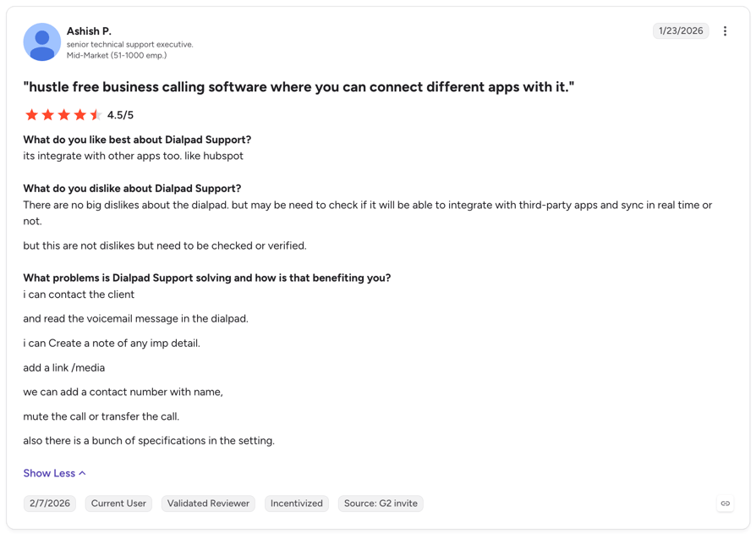Click Ashish P. profile avatar

coord(42,42)
